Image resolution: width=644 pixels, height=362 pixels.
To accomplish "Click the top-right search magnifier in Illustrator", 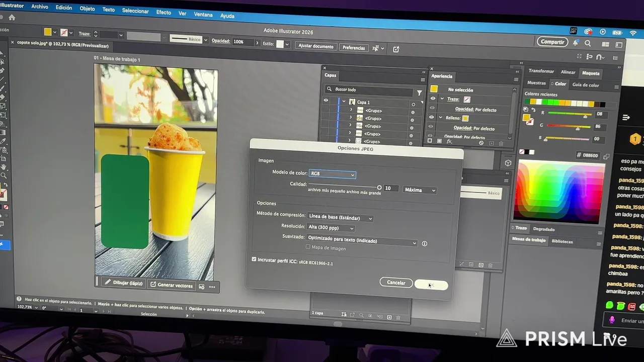I will [x=588, y=43].
